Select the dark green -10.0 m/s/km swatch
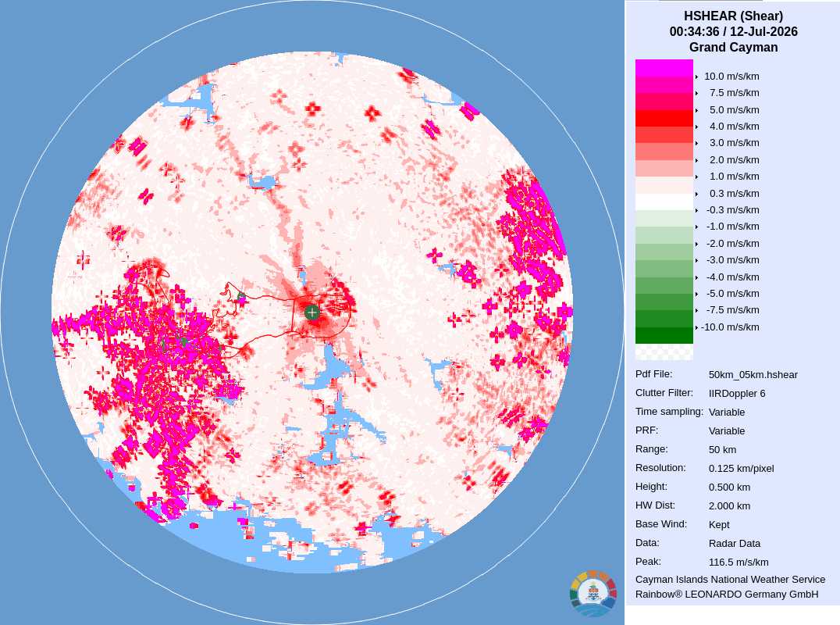The width and height of the screenshot is (840, 625). pyautogui.click(x=664, y=335)
